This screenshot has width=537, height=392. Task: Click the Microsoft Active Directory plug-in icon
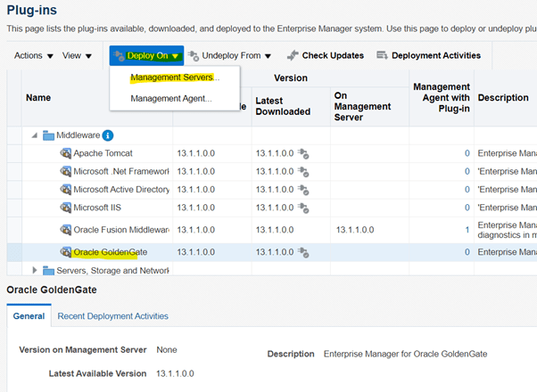click(65, 190)
